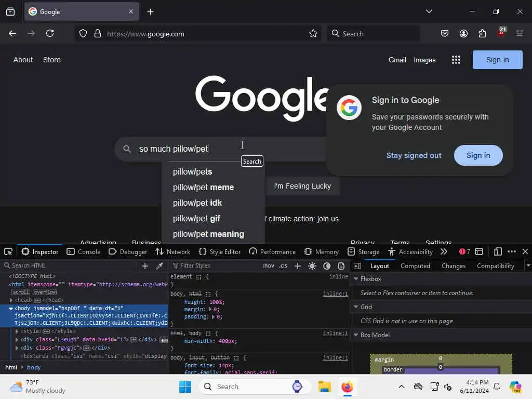Click I'm Feeling Lucky button
Viewport: 532px width, 399px height.
[302, 187]
